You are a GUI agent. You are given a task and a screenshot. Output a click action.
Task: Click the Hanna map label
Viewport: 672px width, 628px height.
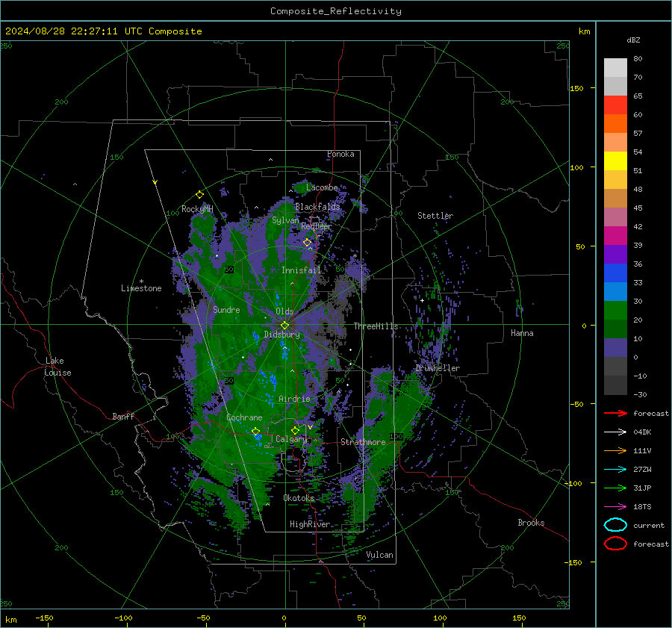(x=522, y=332)
